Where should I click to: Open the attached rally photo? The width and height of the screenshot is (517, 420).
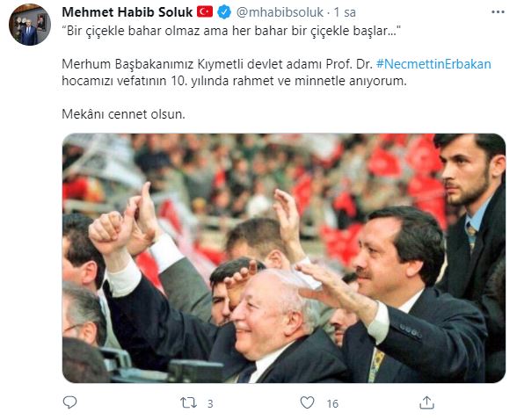tap(283, 258)
